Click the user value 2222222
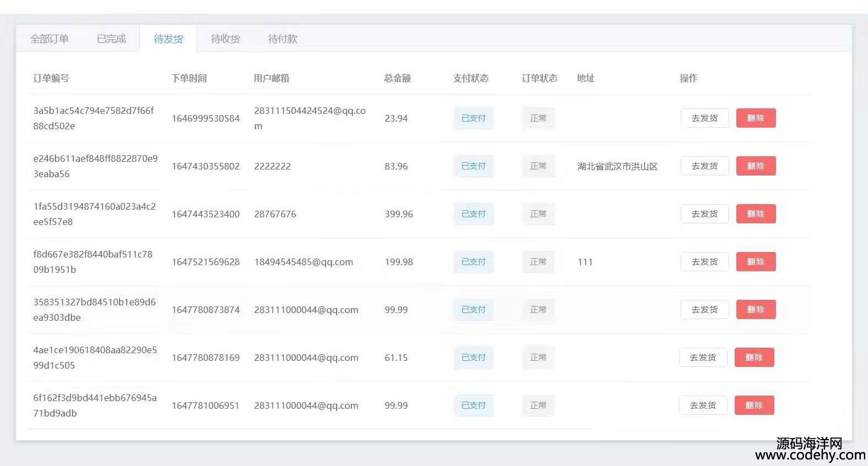The image size is (868, 466). (272, 166)
